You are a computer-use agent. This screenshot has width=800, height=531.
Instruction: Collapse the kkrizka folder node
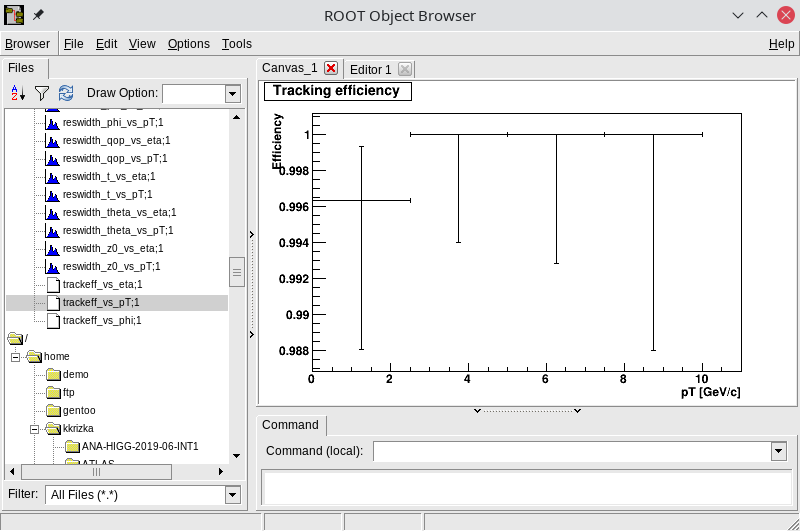coord(35,428)
